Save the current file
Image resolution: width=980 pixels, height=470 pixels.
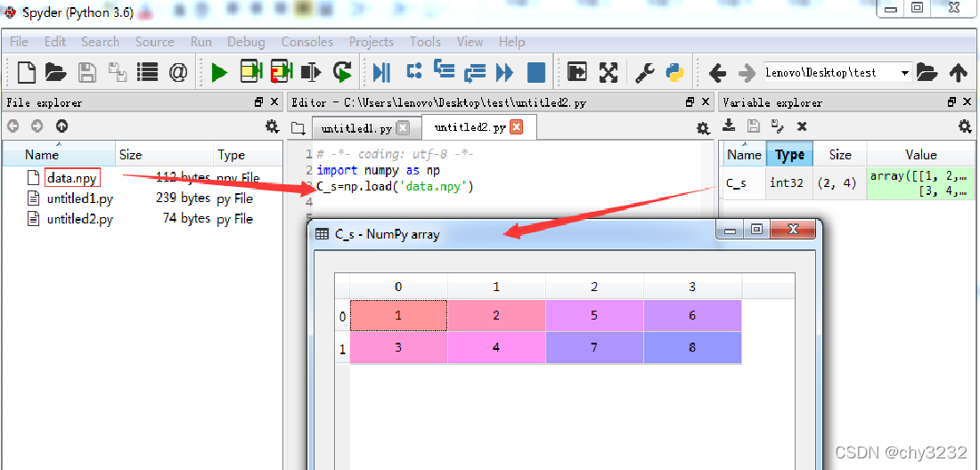(x=87, y=72)
